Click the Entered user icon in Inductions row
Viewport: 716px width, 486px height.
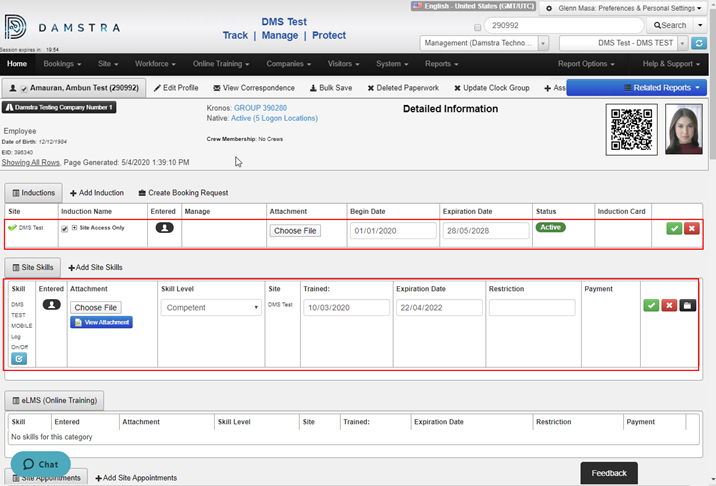[x=164, y=227]
